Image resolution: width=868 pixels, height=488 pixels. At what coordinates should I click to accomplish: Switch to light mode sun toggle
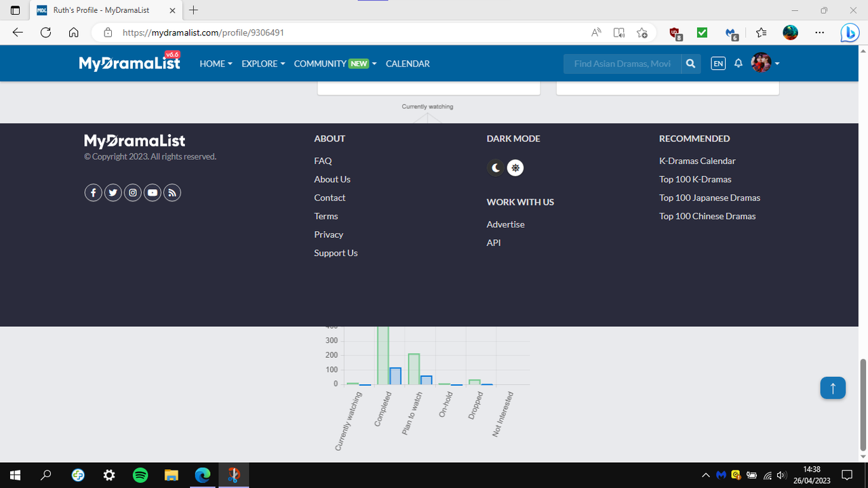pos(515,168)
